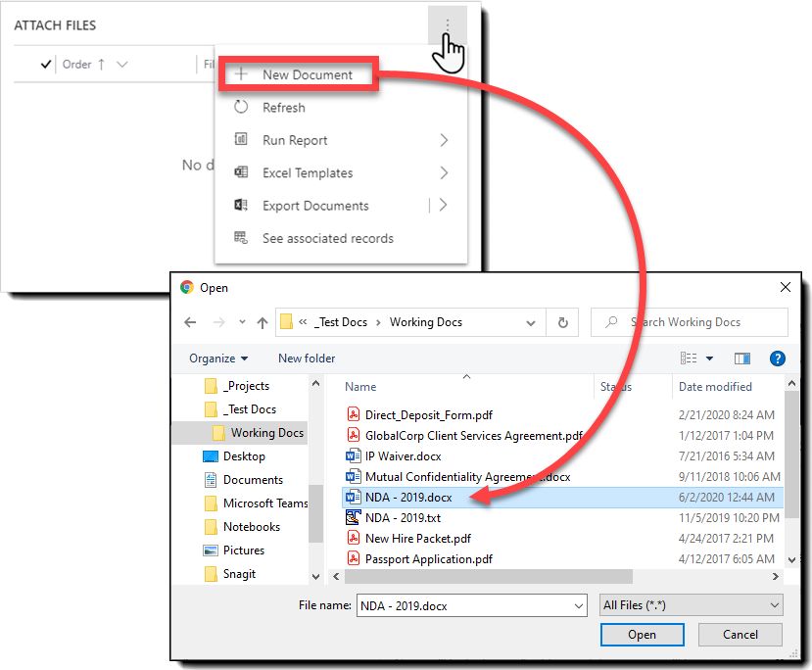The image size is (812, 670).
Task: Click the search magnifier icon
Action: pos(611,321)
